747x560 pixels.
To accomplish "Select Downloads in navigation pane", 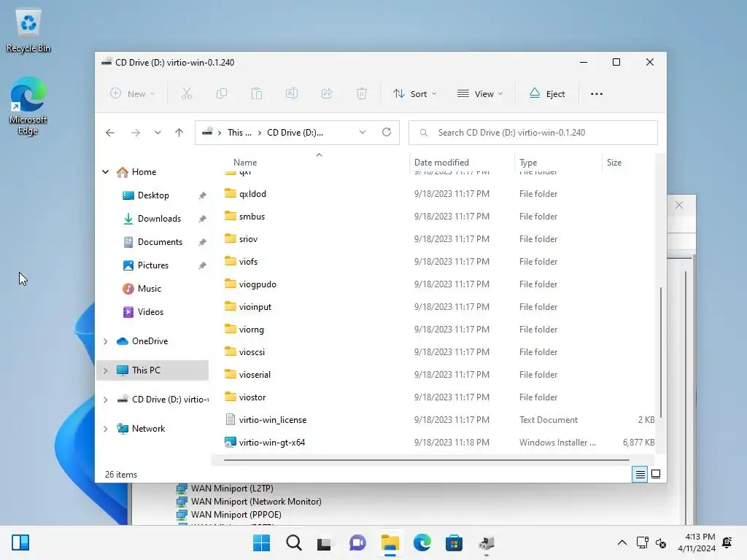I will [159, 219].
